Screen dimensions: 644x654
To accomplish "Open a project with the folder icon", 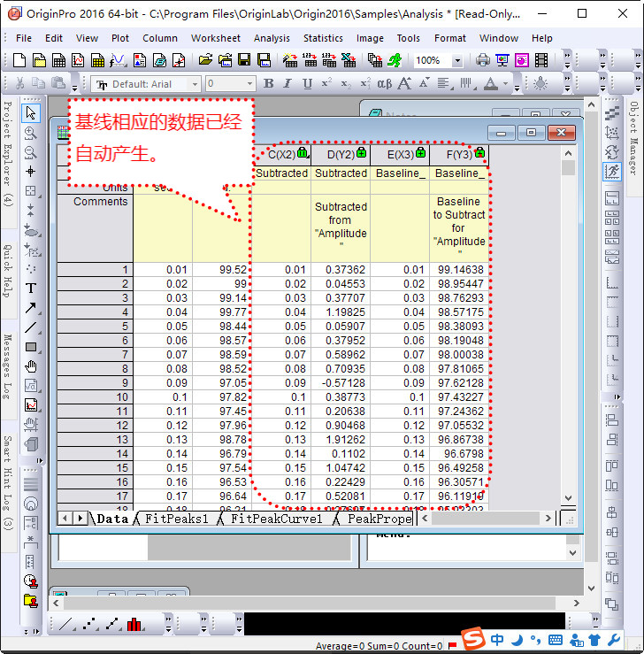I will point(205,60).
